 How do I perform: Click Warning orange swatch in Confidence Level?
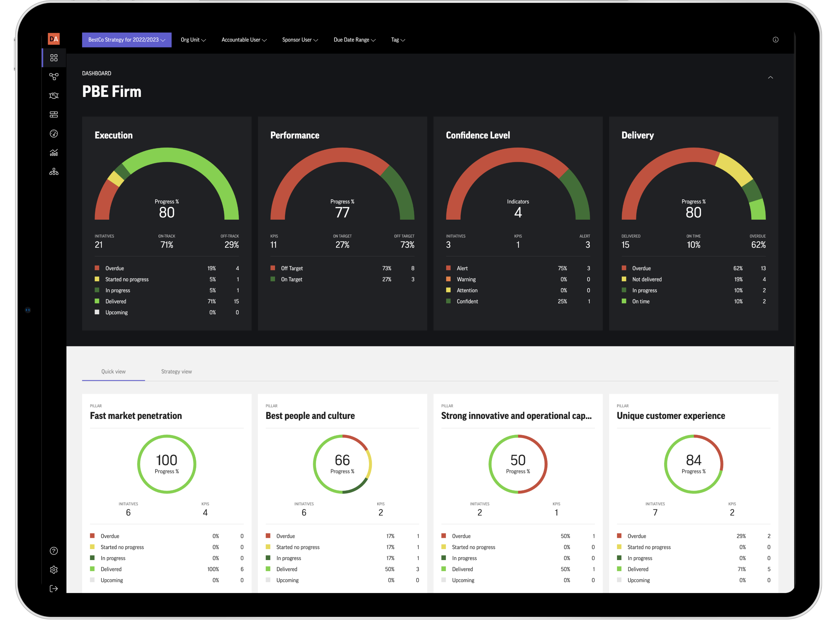(448, 279)
